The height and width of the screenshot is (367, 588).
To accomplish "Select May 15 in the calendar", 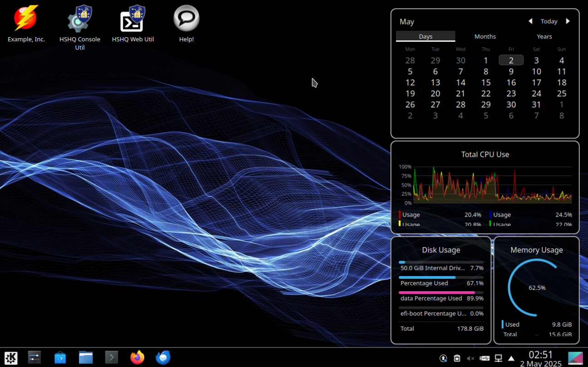I will point(486,82).
